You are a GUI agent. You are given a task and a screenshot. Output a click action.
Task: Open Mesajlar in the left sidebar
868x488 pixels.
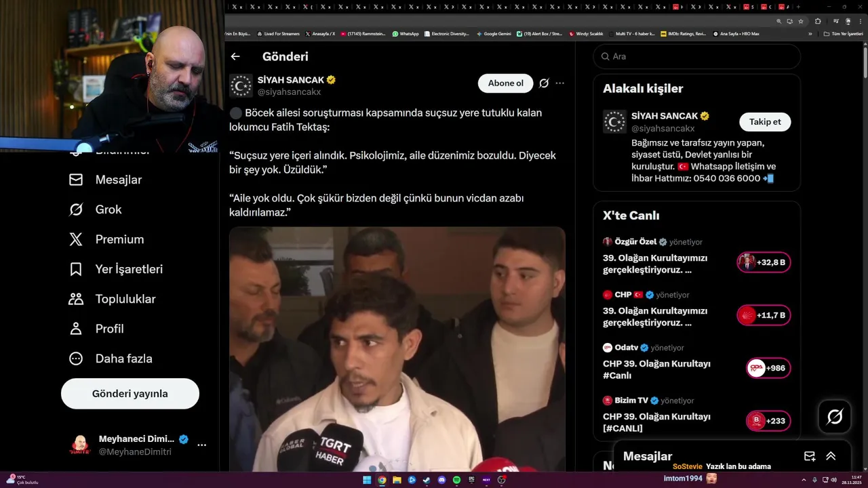(106, 180)
